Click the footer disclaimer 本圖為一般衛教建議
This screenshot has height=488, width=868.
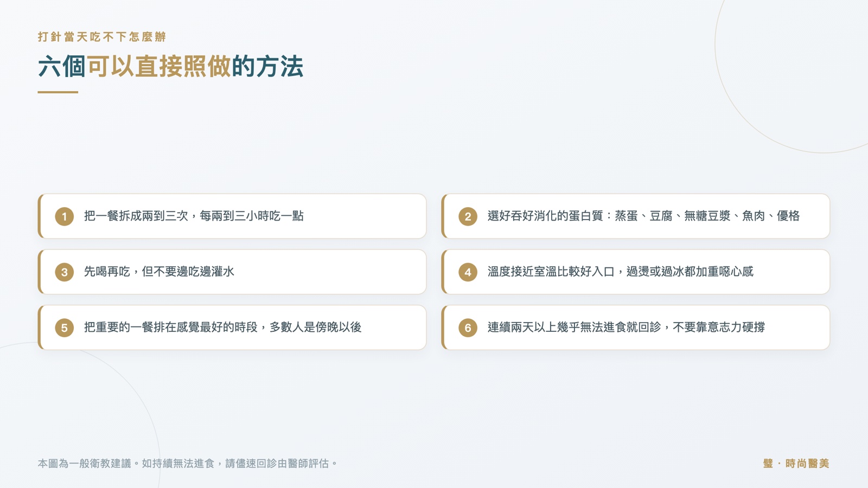pos(187,464)
